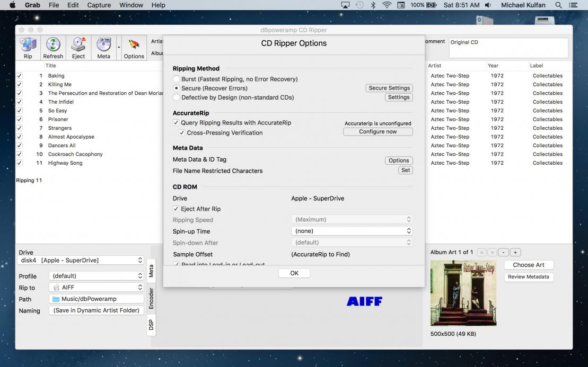Click the plus button beside Album Art
Image resolution: width=588 pixels, height=367 pixels.
pyautogui.click(x=515, y=253)
